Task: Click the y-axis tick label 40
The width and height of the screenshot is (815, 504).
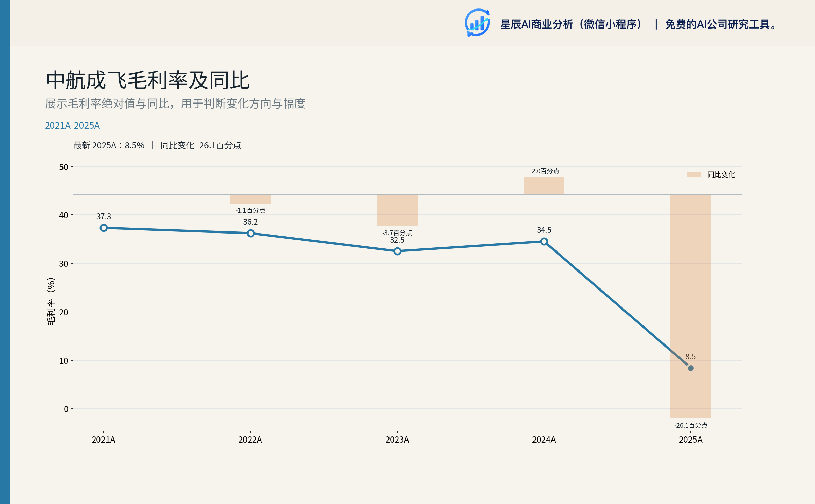Action: coord(64,215)
